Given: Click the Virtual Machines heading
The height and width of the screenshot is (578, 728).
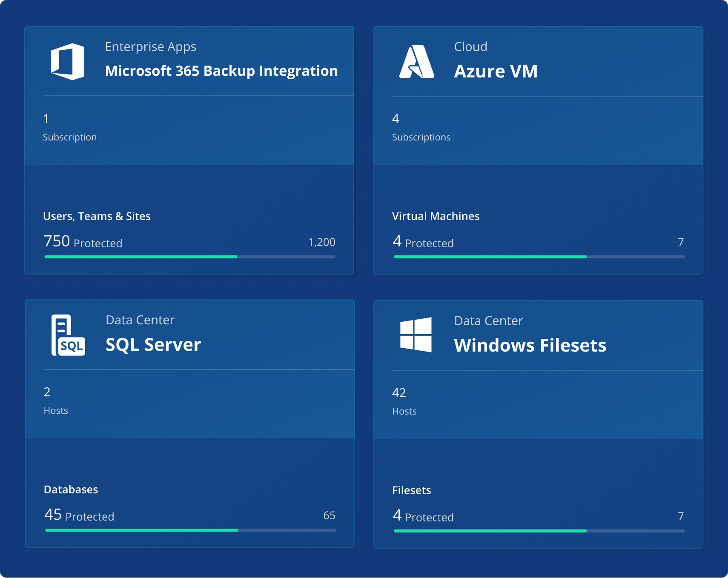Looking at the screenshot, I should (436, 216).
